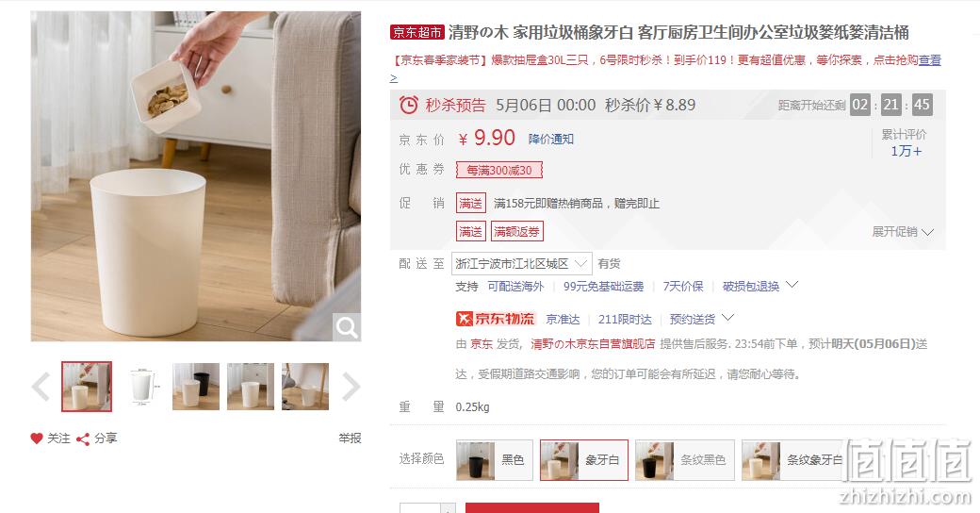Viewport: 980px width, 513px height.
Task: Click the 满额返券 promotion tag
Action: [x=516, y=231]
